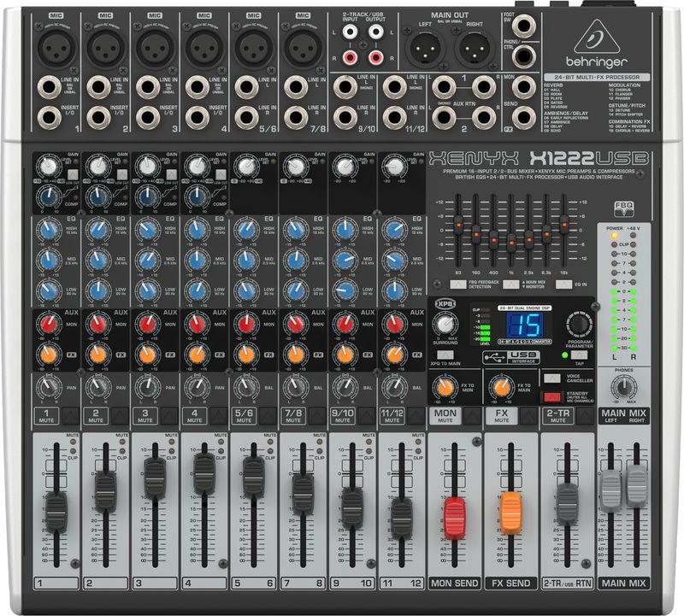Viewport: 684px width, 616px height.
Task: Select the channel 2 LINE IN jack
Action: tap(98, 87)
